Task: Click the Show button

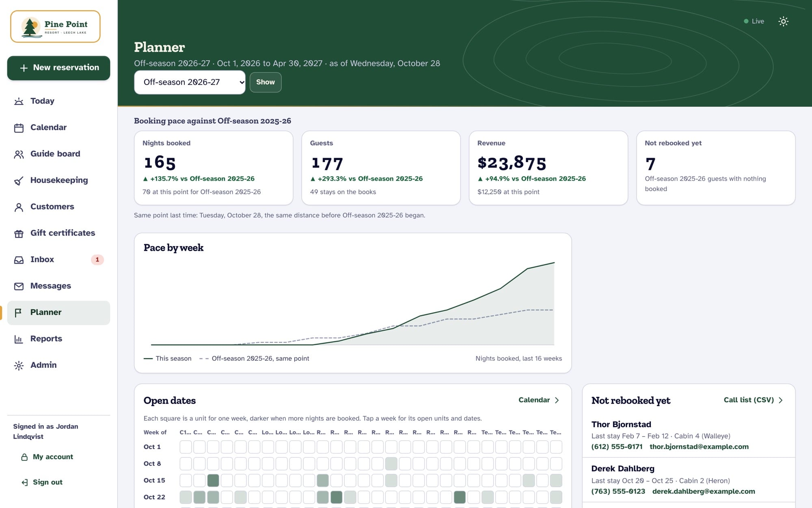Action: [266, 82]
